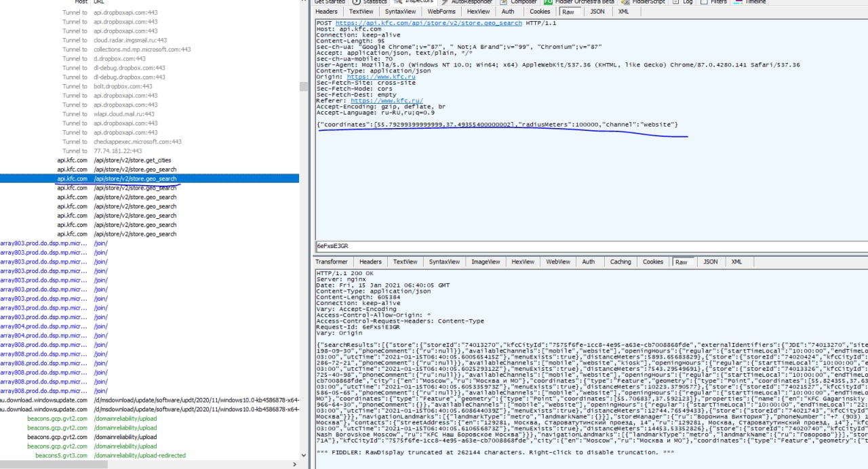Switch to the FiddlerScript tab
This screenshot has height=469, width=868.
[644, 2]
